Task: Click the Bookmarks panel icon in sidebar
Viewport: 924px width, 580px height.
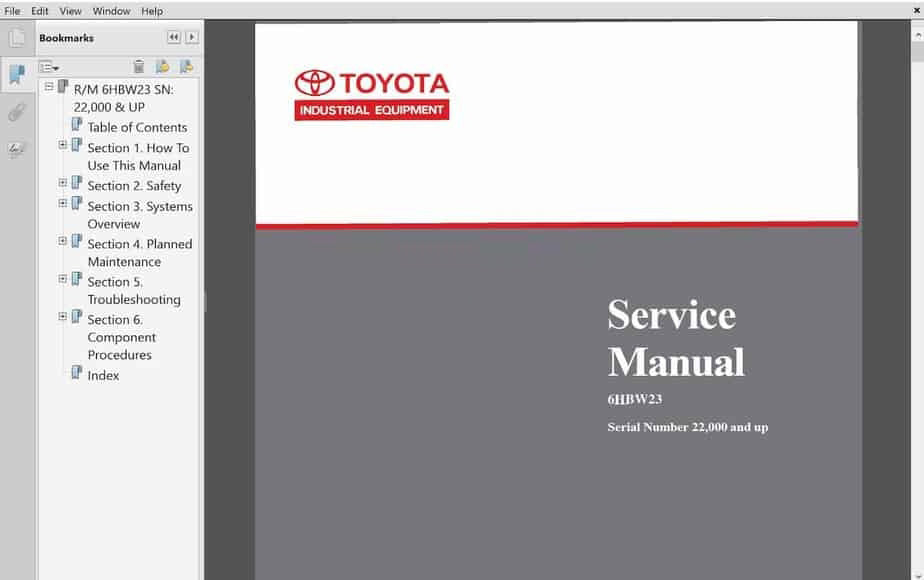Action: click(17, 75)
